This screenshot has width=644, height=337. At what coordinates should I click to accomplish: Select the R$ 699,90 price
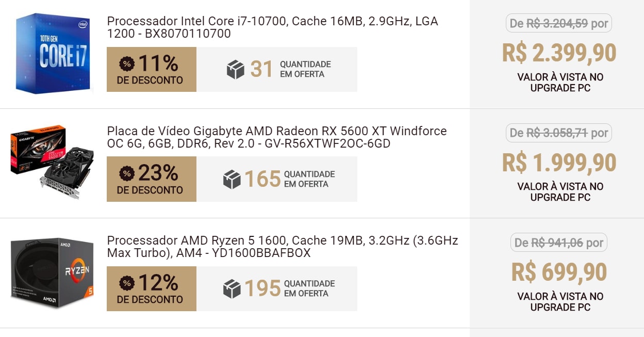[x=559, y=272]
